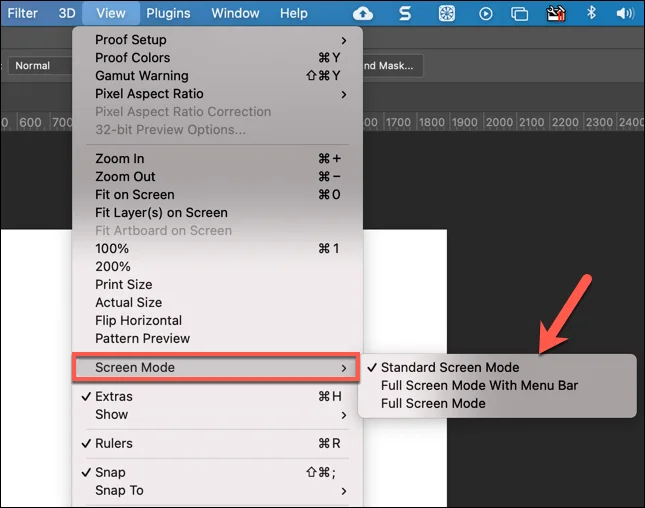Click the clapperboard menu bar icon
The width and height of the screenshot is (645, 508).
point(555,14)
